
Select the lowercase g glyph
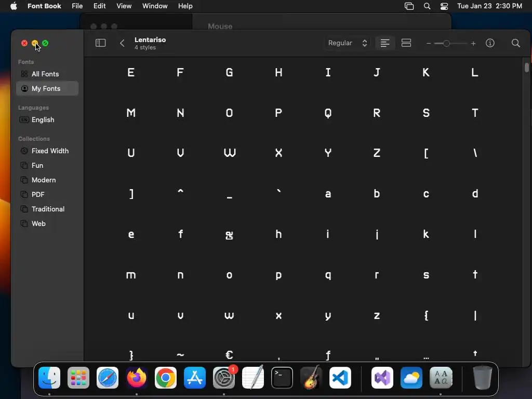click(229, 235)
